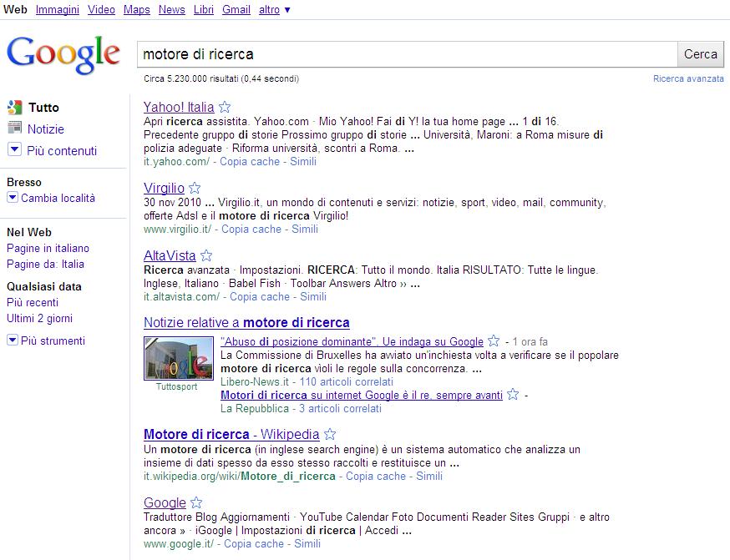This screenshot has height=560, width=730.
Task: Star the "Motori di ricerca su internet" news
Action: pyautogui.click(x=513, y=395)
